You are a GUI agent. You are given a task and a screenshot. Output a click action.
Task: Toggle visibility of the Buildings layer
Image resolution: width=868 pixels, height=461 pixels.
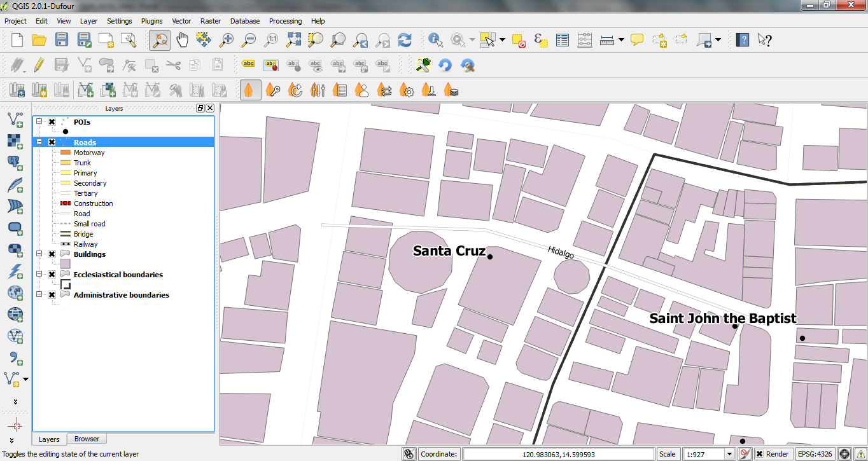point(52,254)
